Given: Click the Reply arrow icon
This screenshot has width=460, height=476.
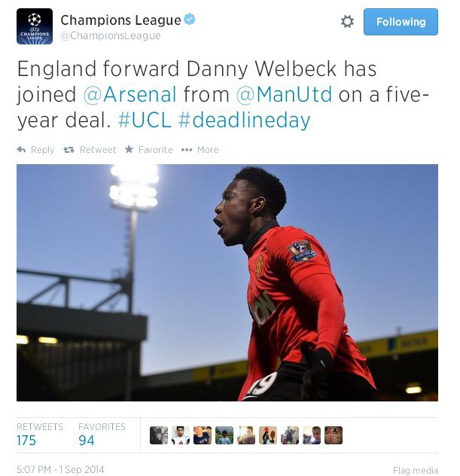Looking at the screenshot, I should coord(21,149).
